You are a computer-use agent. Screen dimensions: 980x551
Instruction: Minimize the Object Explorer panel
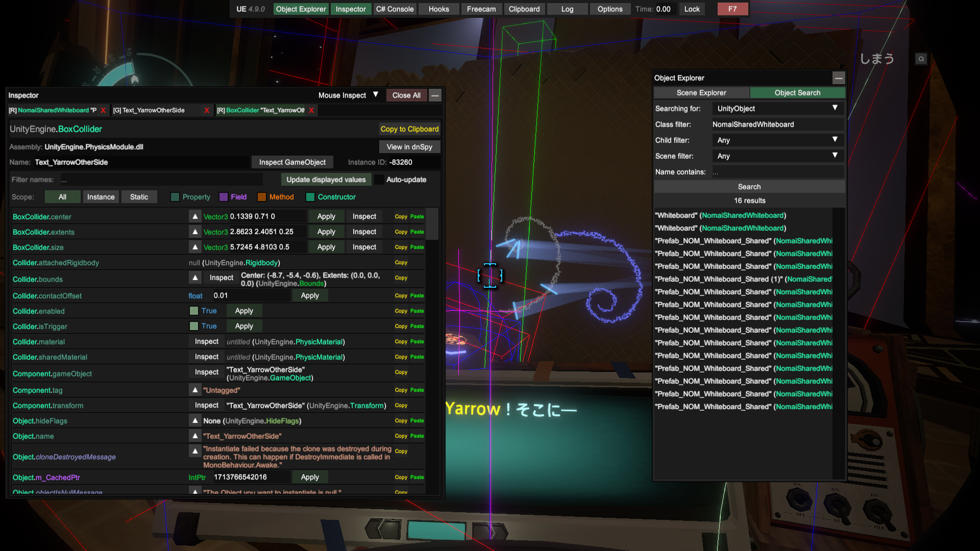pyautogui.click(x=838, y=78)
